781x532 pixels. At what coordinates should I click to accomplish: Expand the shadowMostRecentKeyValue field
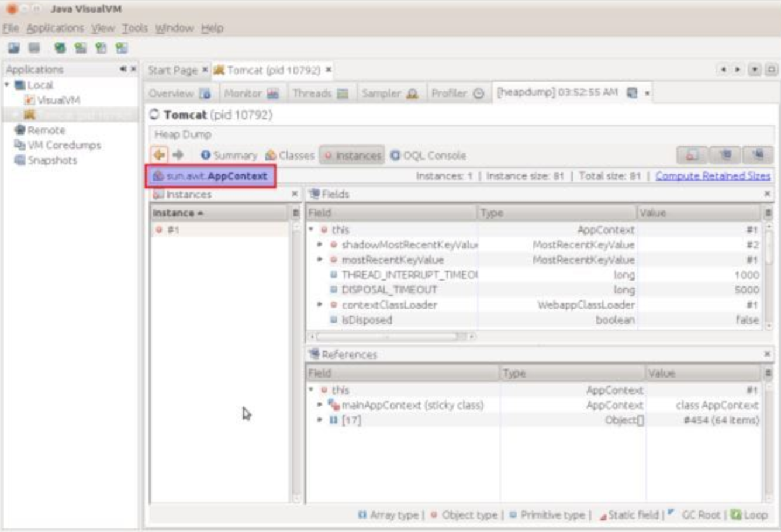320,244
